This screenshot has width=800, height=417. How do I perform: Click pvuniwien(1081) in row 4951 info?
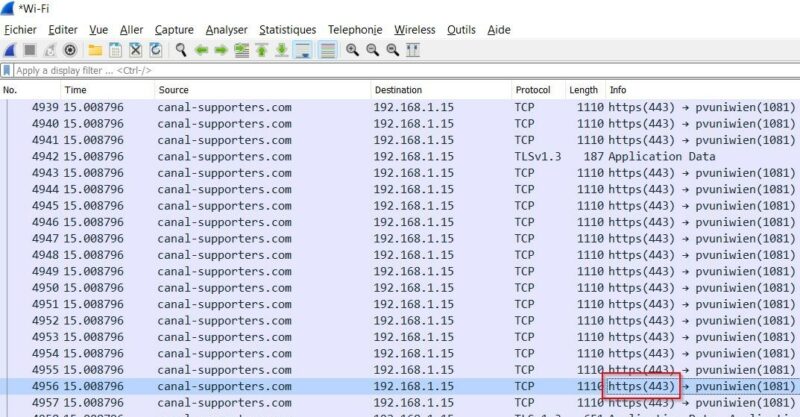pos(745,304)
